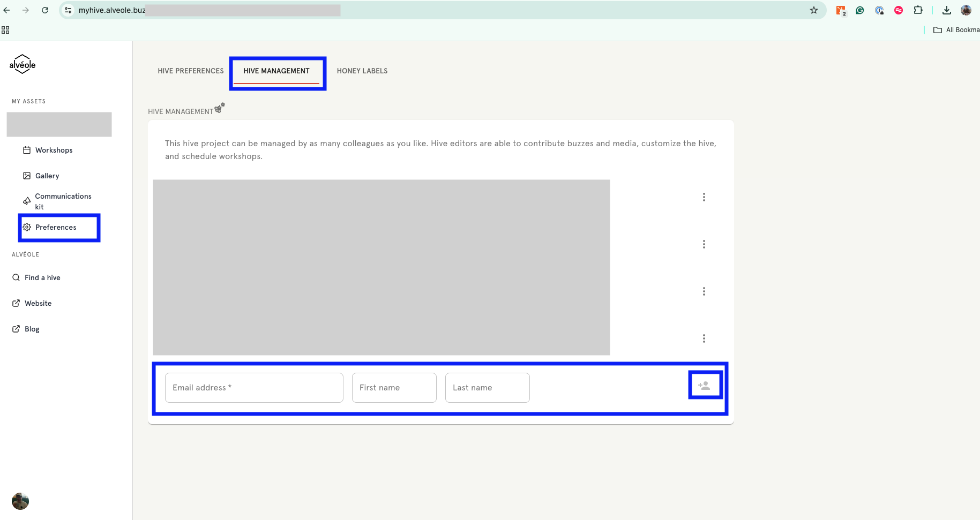
Task: Open user avatar at sidebar bottom
Action: (x=20, y=501)
